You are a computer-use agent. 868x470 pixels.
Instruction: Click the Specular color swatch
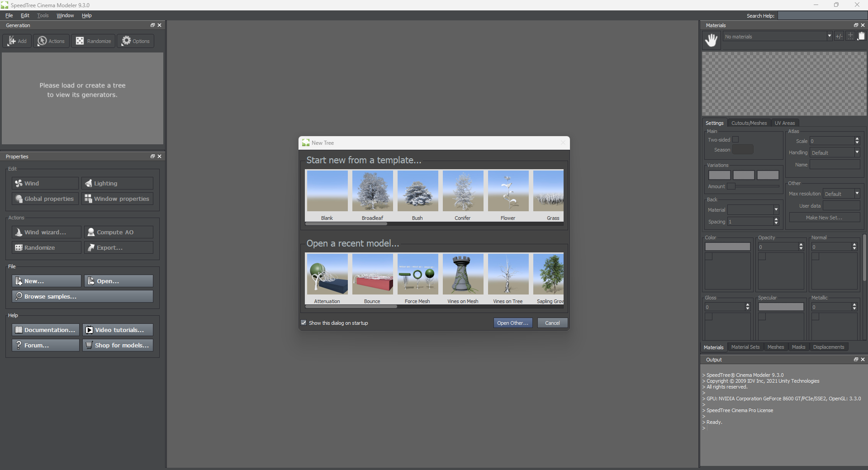pos(781,307)
